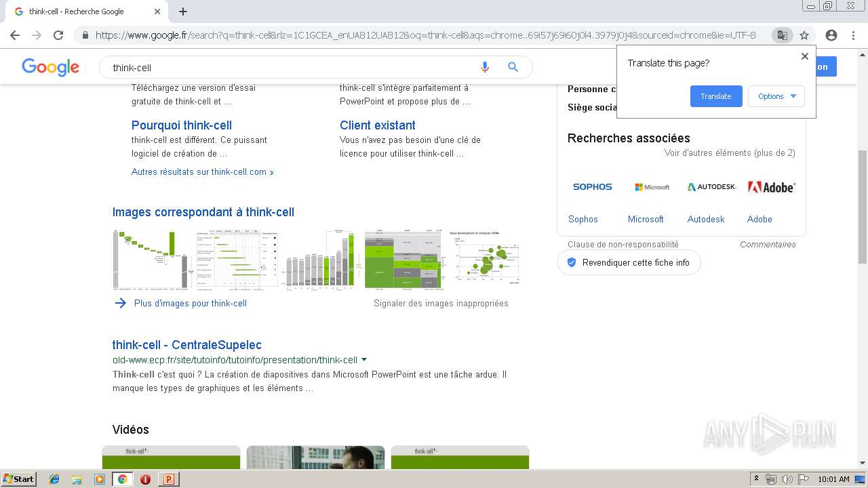Click Revendiquer cette fiche info button

629,262
